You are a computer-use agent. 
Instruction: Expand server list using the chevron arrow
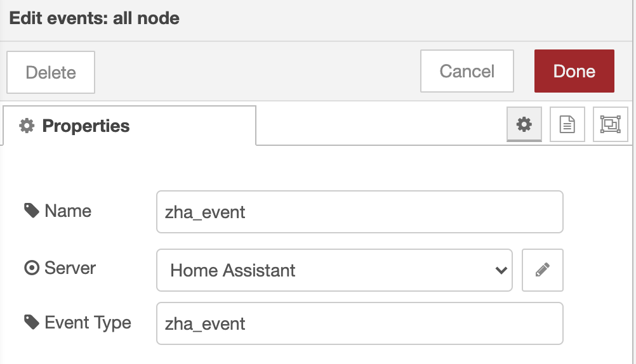[501, 270]
